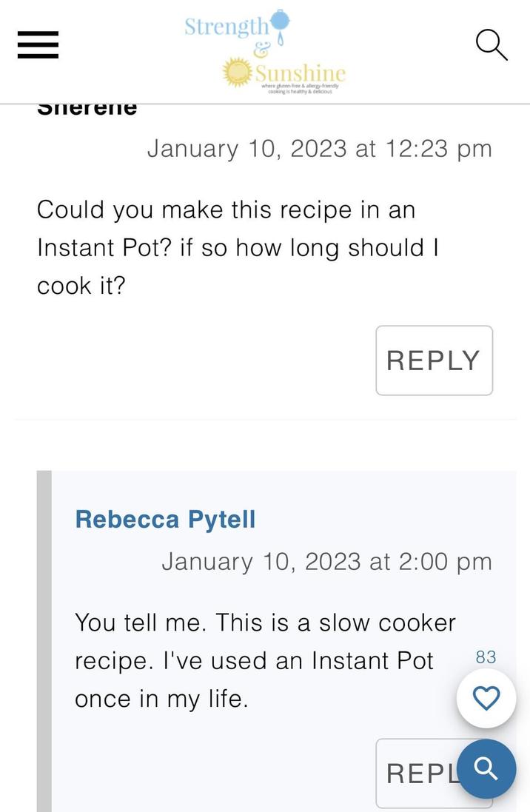Image resolution: width=530 pixels, height=812 pixels.
Task: Open the January 10, 2023 12:23 pm permalink
Action: (x=320, y=148)
